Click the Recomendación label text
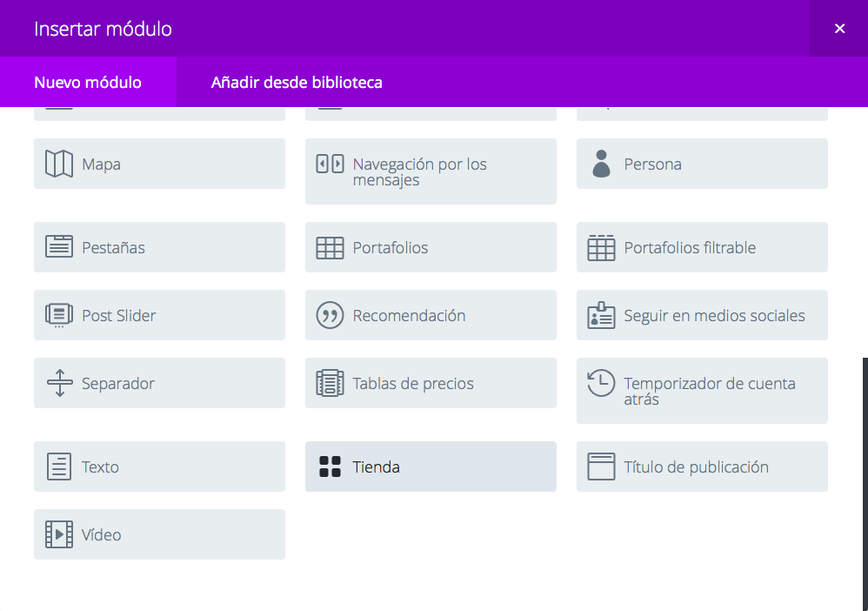Image resolution: width=868 pixels, height=611 pixels. click(409, 316)
